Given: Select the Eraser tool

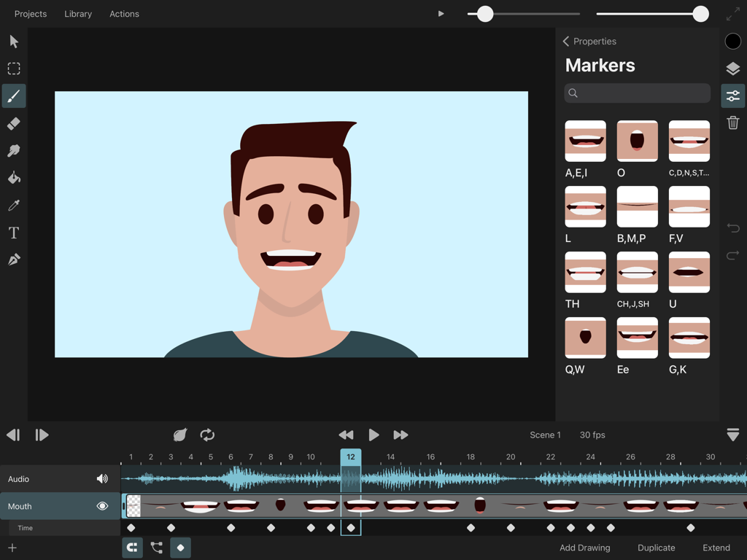Looking at the screenshot, I should click(x=13, y=123).
